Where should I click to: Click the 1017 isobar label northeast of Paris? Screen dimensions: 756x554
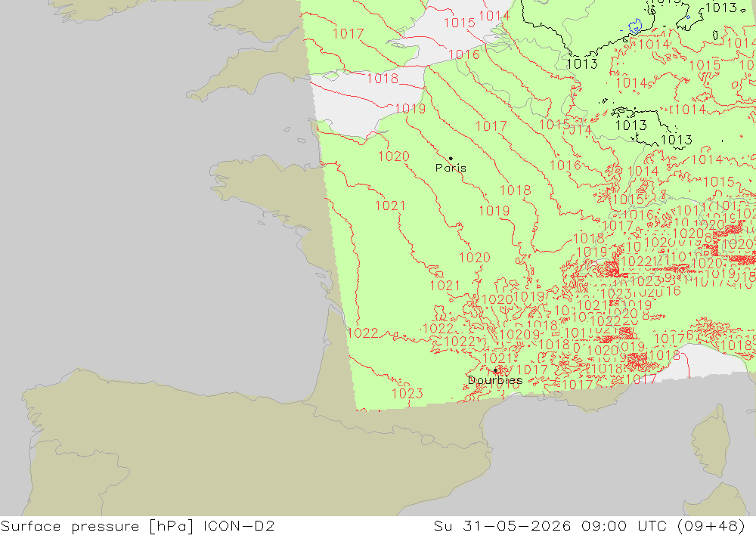click(491, 126)
